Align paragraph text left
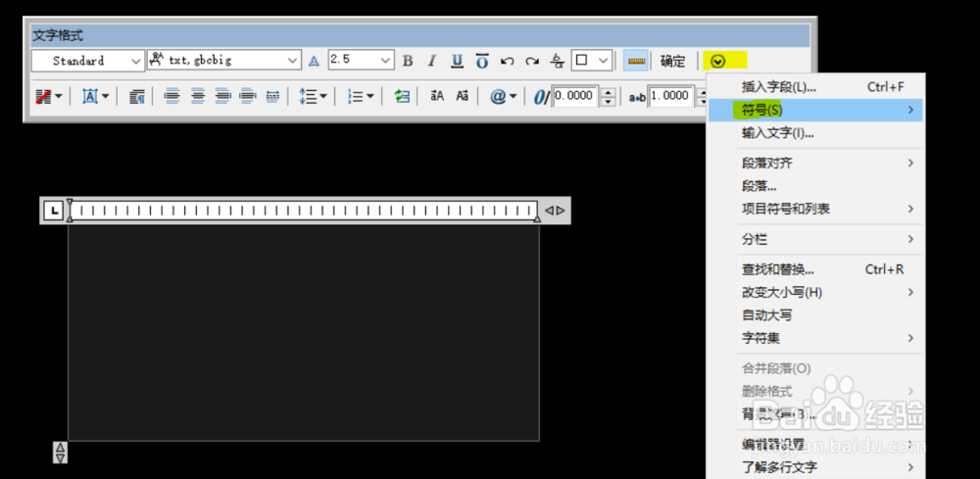 click(x=171, y=96)
